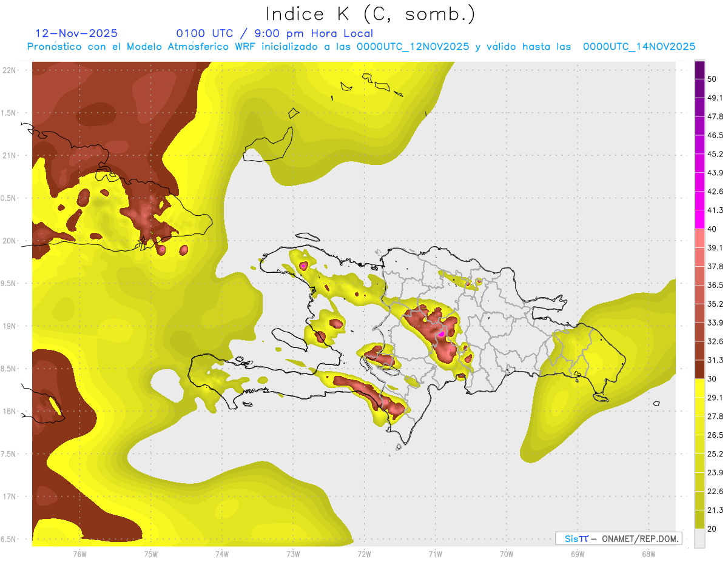Click the colorbar value '39.1'
This screenshot has height=562, width=728.
[715, 247]
